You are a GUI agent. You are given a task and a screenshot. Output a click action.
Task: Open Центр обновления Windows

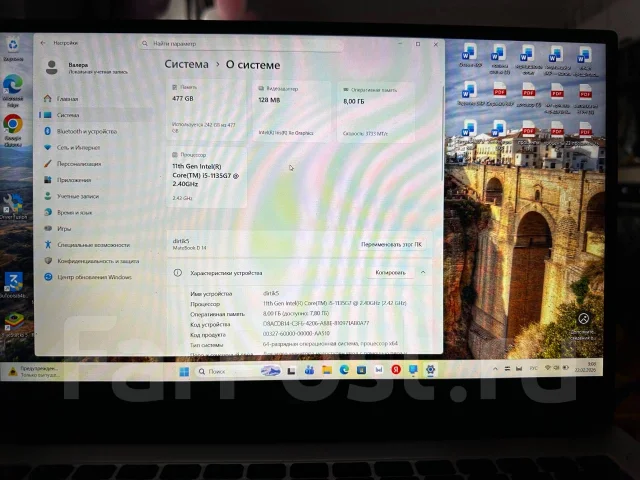(96, 277)
